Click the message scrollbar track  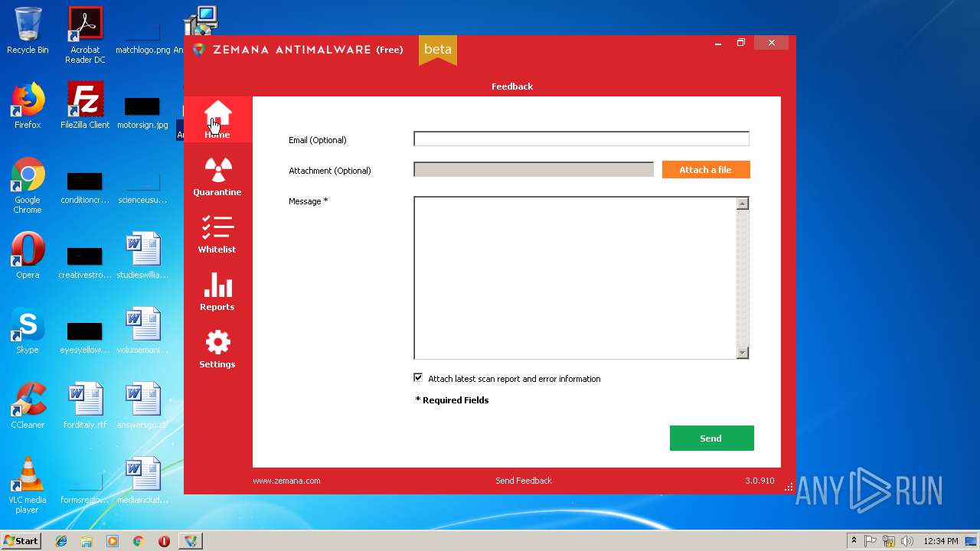click(742, 278)
